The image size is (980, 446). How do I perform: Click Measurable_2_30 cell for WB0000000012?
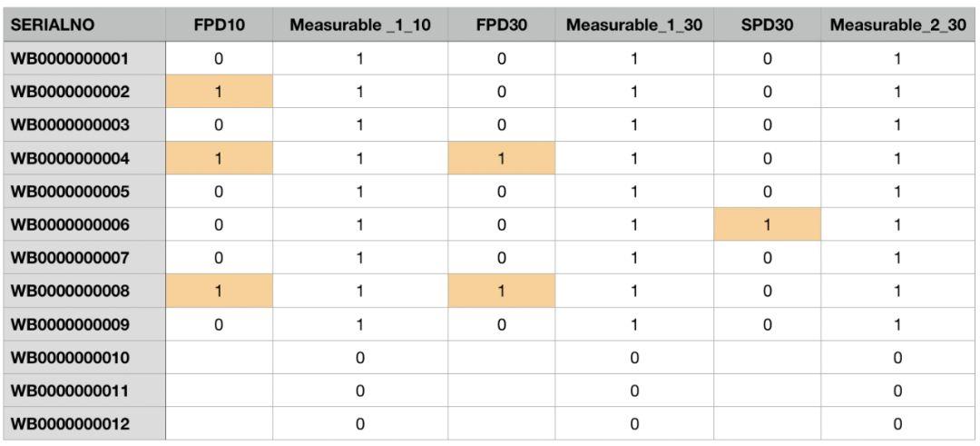click(x=897, y=423)
